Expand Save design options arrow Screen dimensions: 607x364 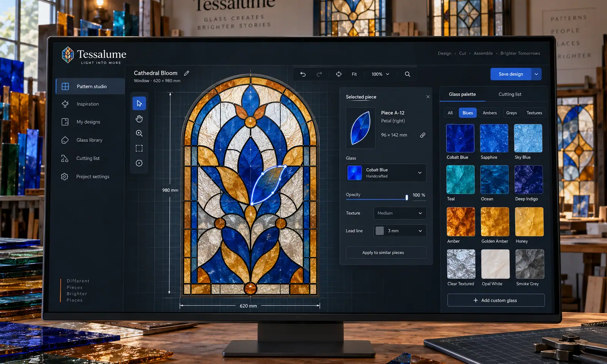(536, 74)
